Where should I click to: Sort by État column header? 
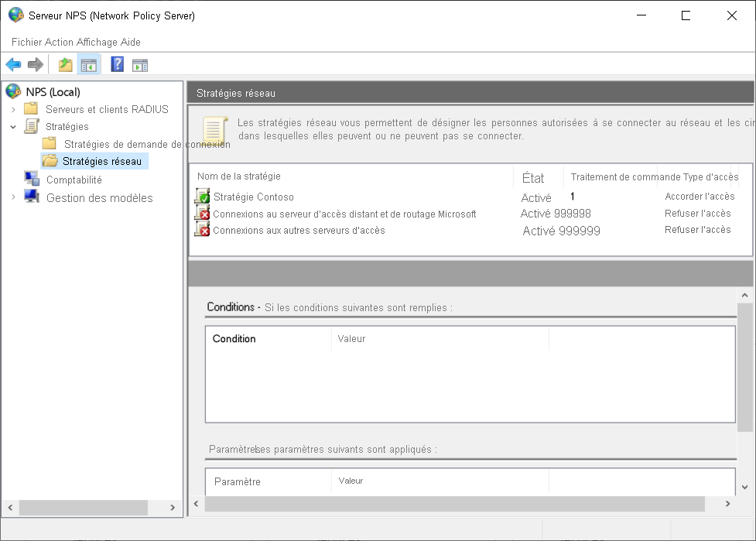[533, 178]
